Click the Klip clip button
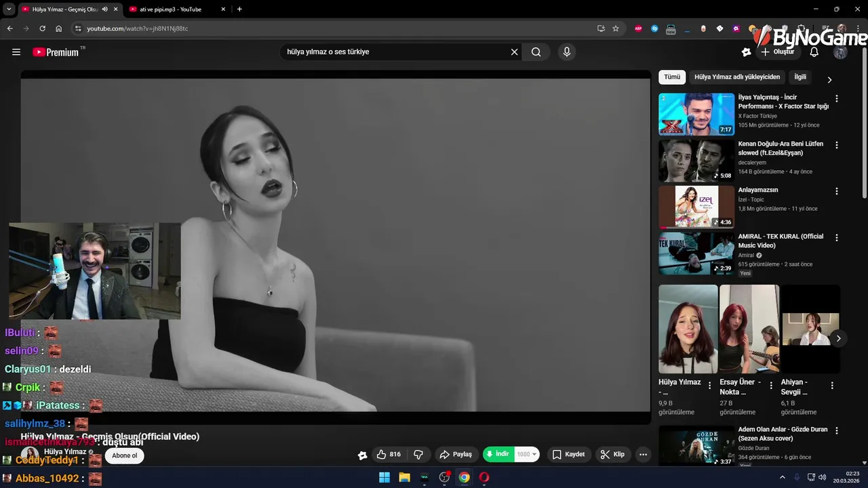This screenshot has height=488, width=868. tap(612, 455)
